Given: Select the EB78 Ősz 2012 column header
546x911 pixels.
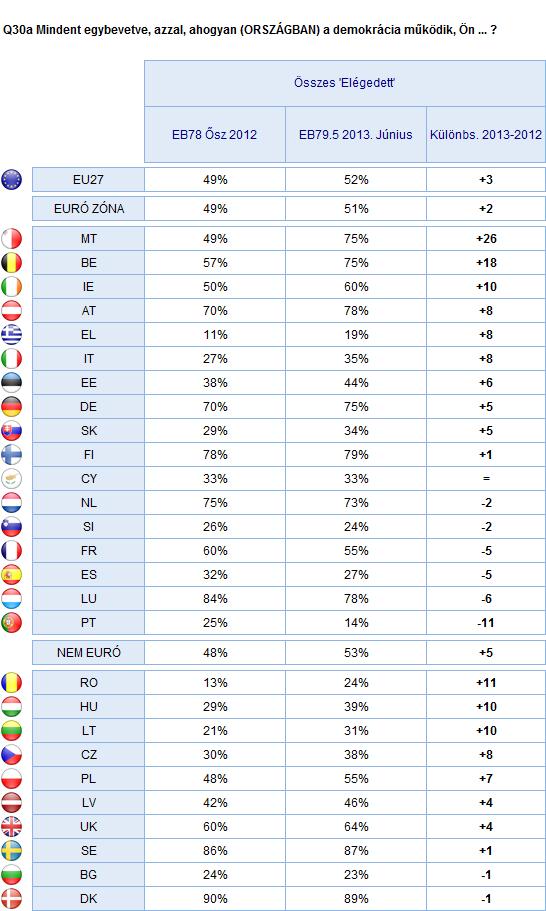Looking at the screenshot, I should coord(215,135).
